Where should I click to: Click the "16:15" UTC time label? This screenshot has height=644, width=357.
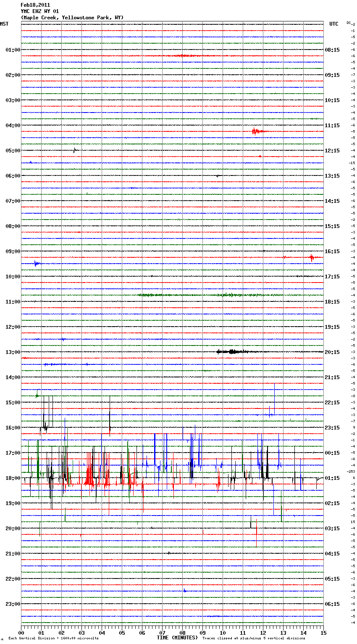332,251
